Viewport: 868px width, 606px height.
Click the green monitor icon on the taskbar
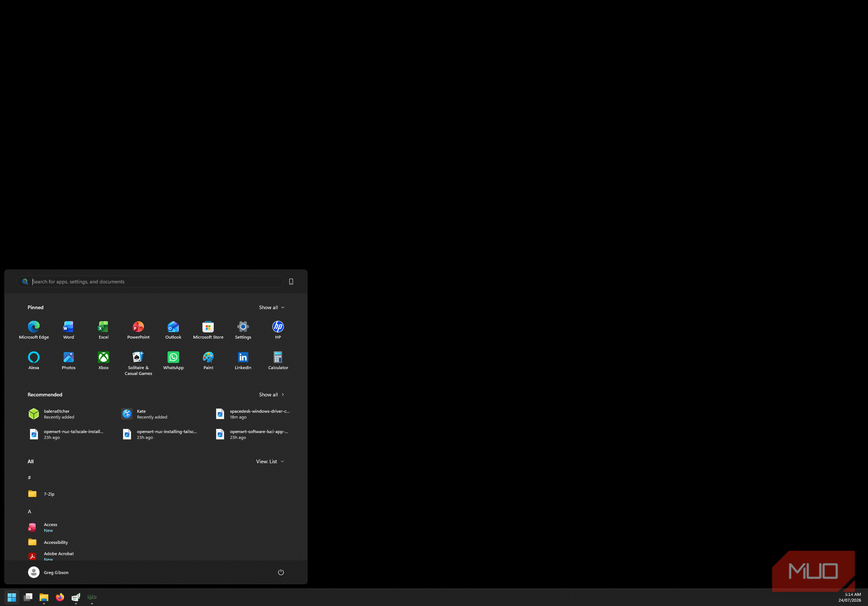[x=92, y=597]
